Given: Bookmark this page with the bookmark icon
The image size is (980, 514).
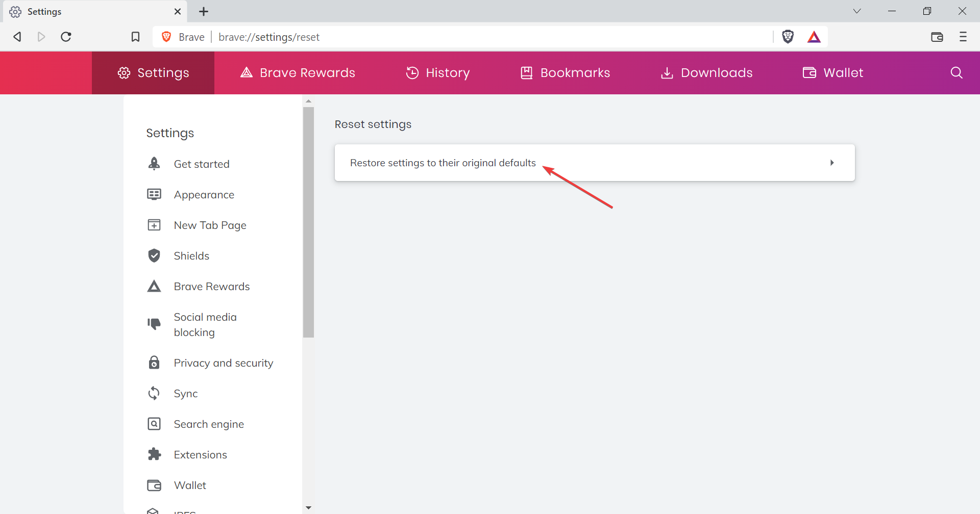Looking at the screenshot, I should [135, 37].
